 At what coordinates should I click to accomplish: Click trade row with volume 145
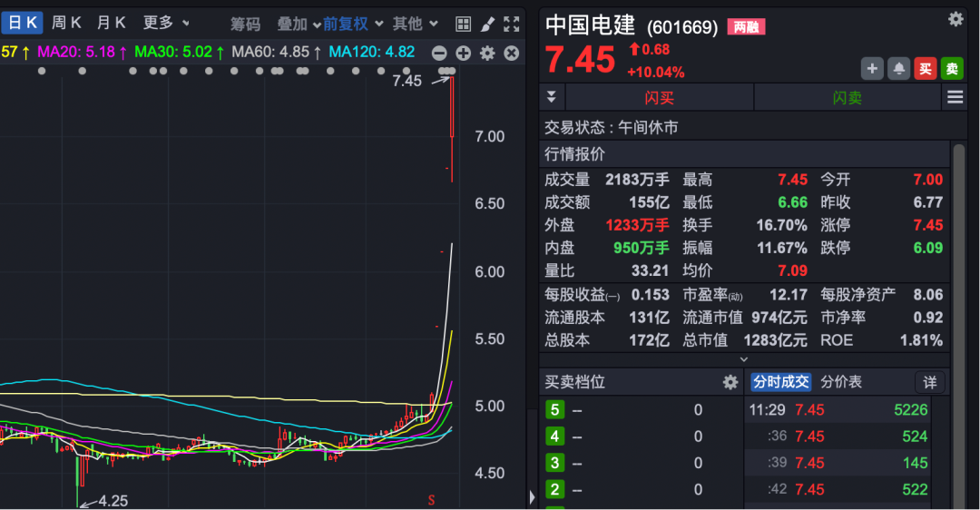(x=838, y=463)
